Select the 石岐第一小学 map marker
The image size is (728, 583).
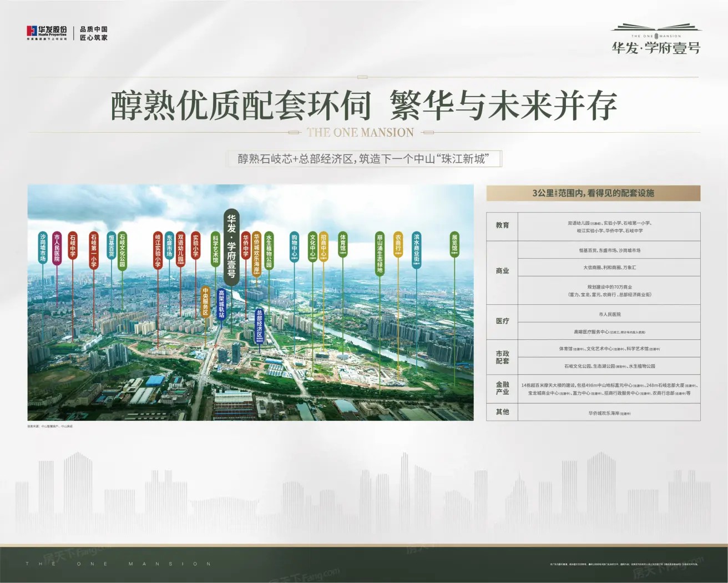pos(94,250)
